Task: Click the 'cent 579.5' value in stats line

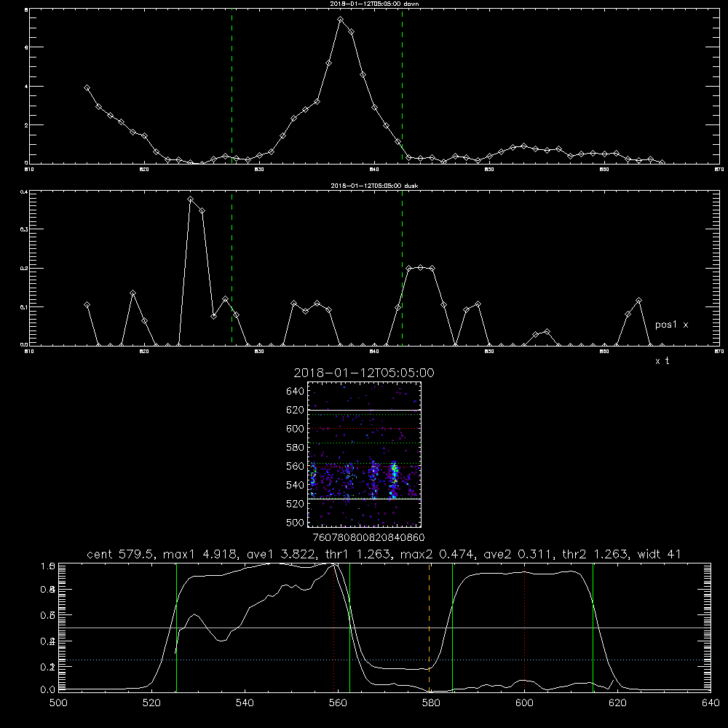Action: 120,554
